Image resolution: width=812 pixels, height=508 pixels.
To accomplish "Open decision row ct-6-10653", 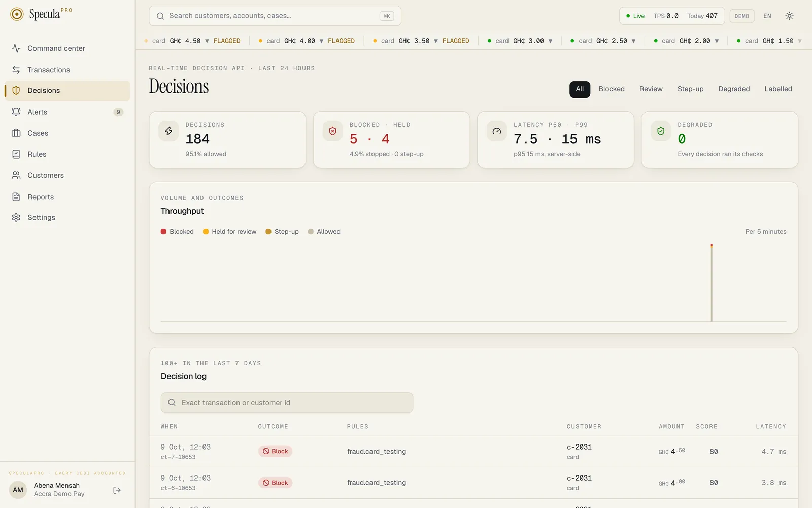I will click(473, 483).
